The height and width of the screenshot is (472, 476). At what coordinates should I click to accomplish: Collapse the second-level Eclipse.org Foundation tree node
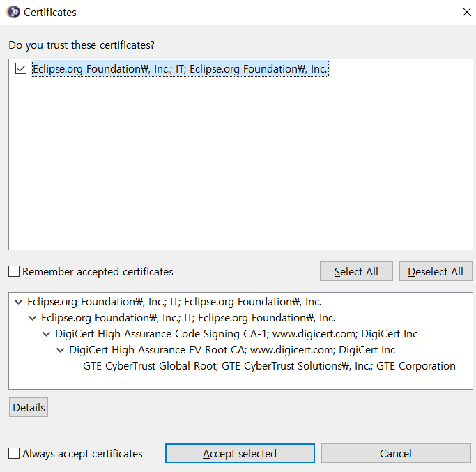pos(33,318)
